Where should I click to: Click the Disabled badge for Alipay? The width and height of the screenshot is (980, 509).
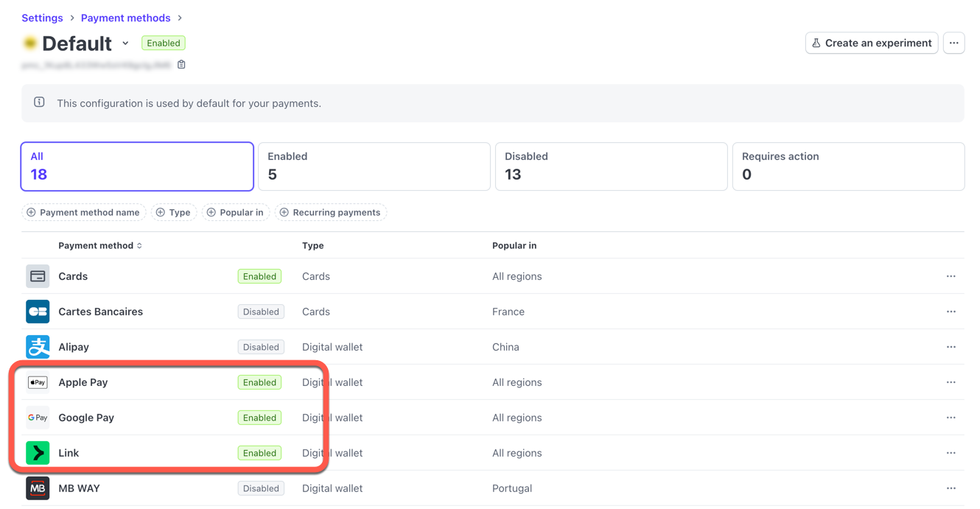[261, 346]
